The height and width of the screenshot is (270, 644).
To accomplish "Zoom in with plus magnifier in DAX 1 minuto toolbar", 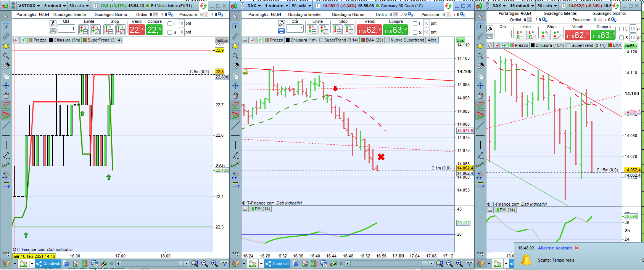I will tap(459, 264).
